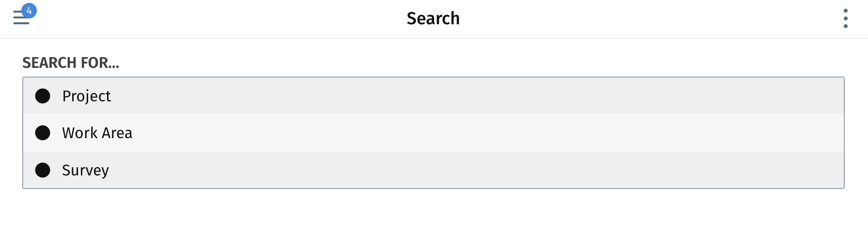
Task: Open the Project search option row
Action: coord(434,96)
